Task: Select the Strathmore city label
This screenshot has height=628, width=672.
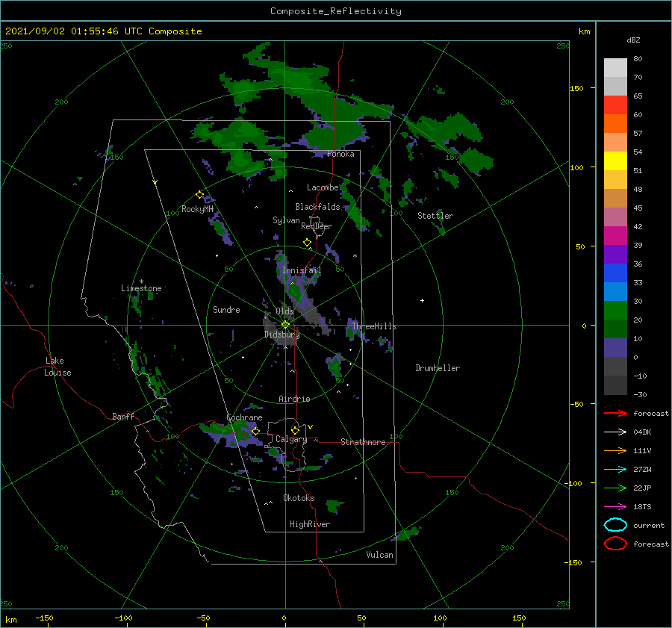Action: pos(363,442)
